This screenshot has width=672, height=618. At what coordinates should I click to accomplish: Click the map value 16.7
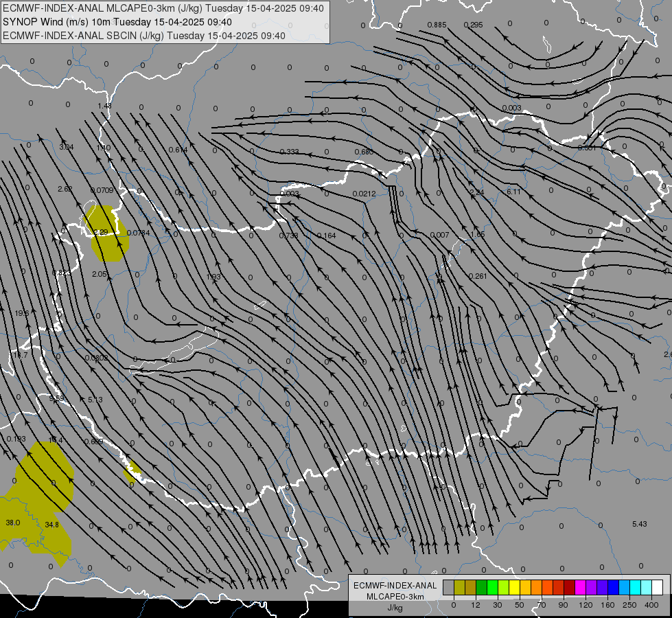pyautogui.click(x=20, y=355)
